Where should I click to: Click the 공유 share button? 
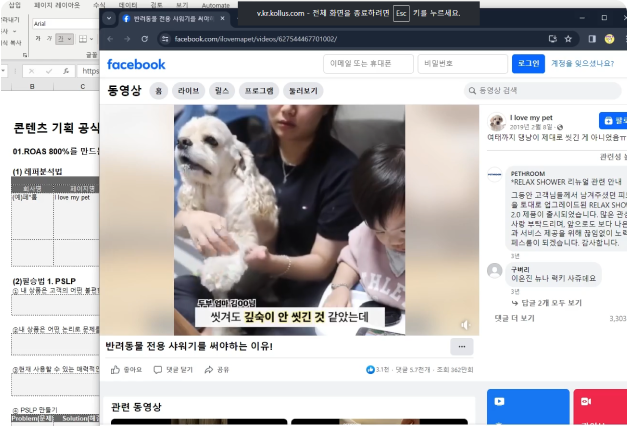point(217,370)
